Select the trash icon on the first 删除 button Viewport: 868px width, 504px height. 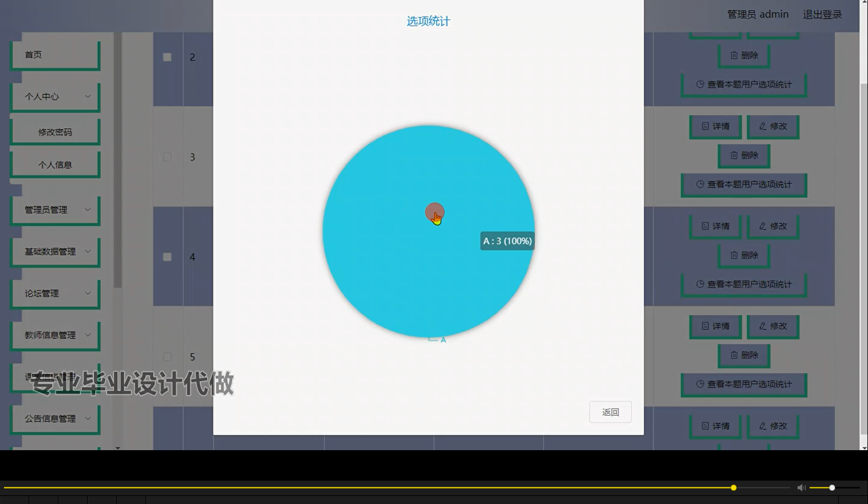(x=735, y=56)
